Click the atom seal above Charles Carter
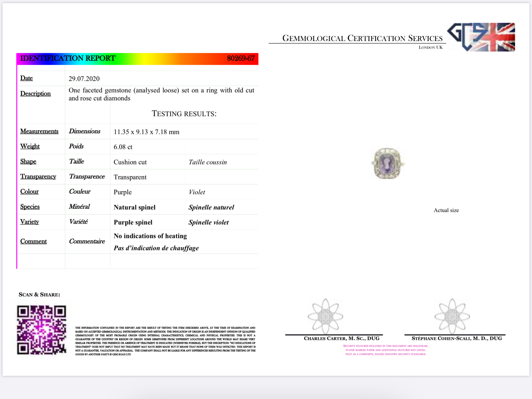532x399 pixels. [x=325, y=316]
